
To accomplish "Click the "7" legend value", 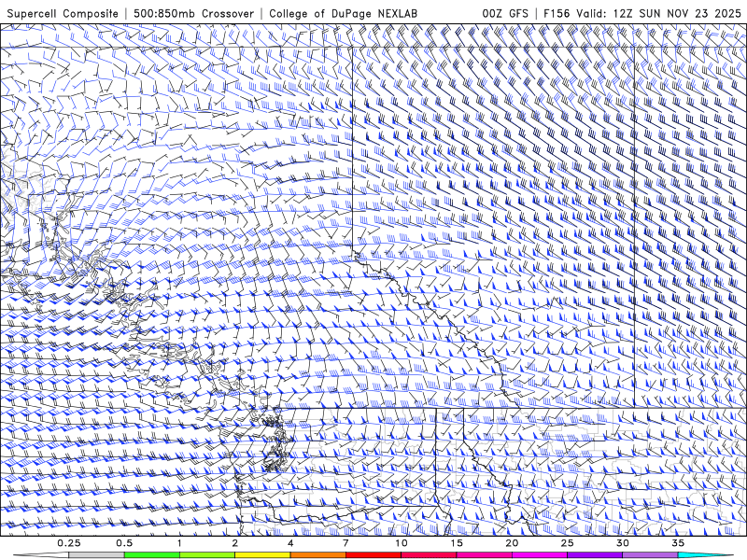I will [x=345, y=543].
